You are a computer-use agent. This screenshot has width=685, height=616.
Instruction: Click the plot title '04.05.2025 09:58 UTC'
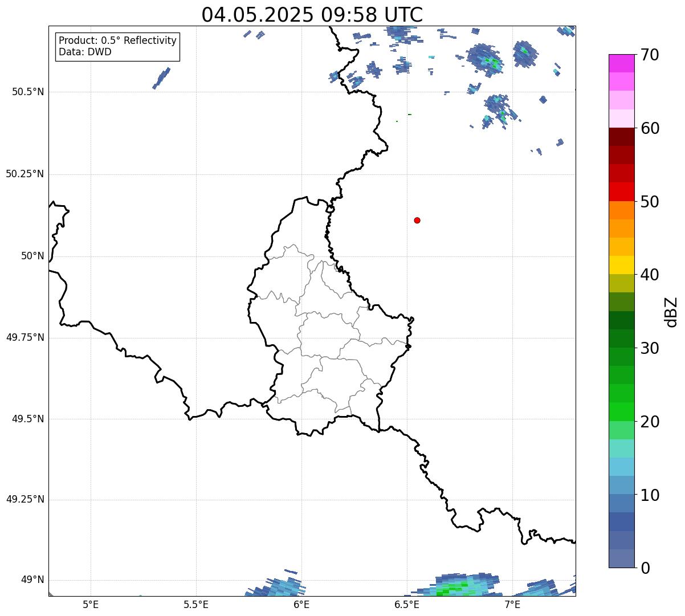click(x=312, y=14)
